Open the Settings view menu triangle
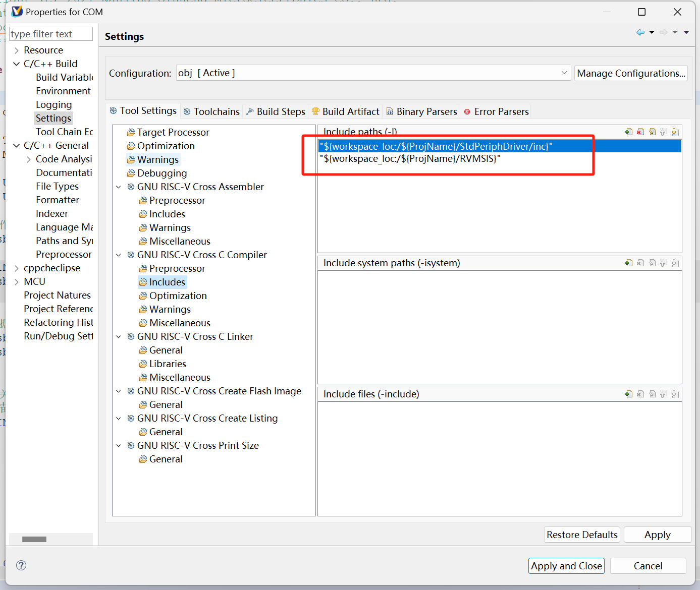 686,32
